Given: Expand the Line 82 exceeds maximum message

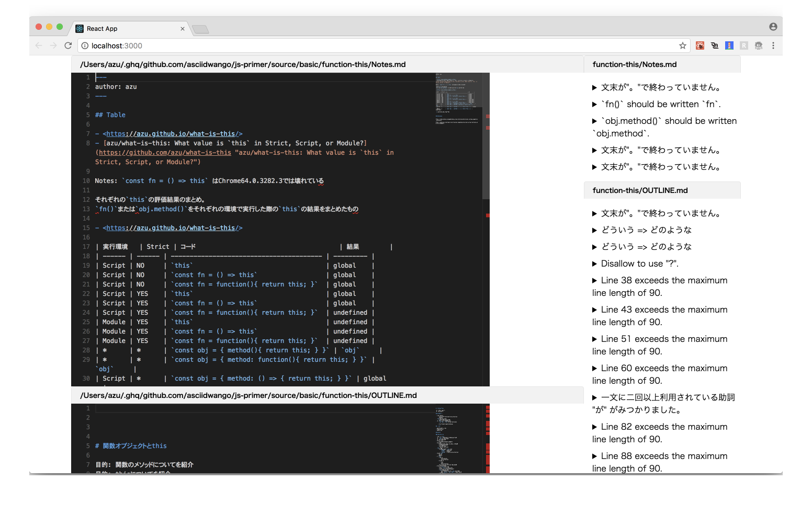Looking at the screenshot, I should click(660, 433).
